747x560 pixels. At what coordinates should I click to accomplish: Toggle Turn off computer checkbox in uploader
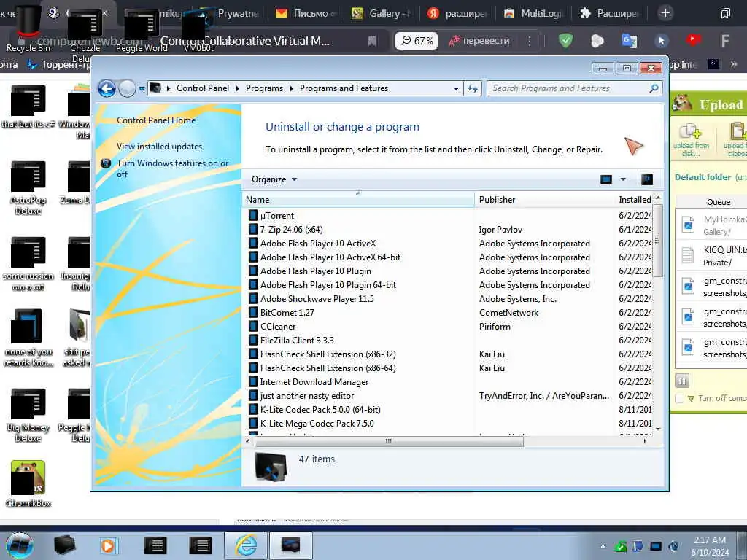point(680,398)
